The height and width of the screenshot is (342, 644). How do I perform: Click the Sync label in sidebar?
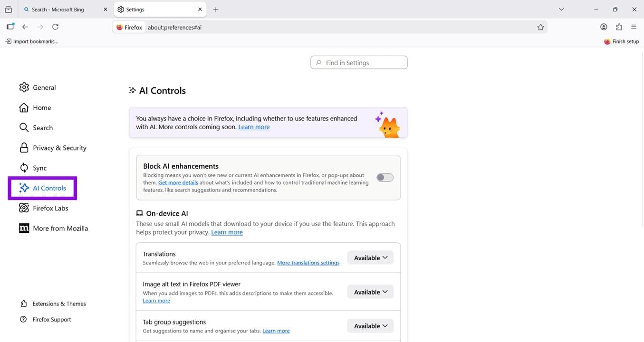pyautogui.click(x=40, y=168)
